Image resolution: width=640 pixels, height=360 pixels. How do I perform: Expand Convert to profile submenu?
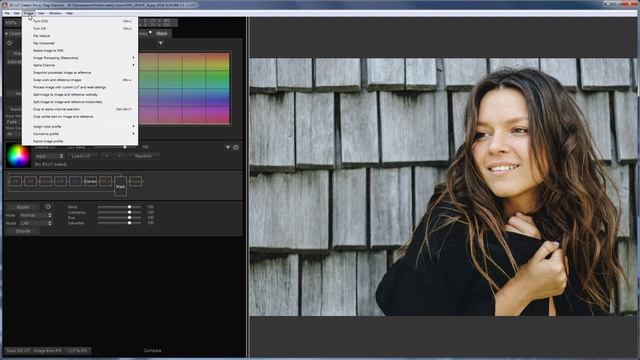pos(80,134)
